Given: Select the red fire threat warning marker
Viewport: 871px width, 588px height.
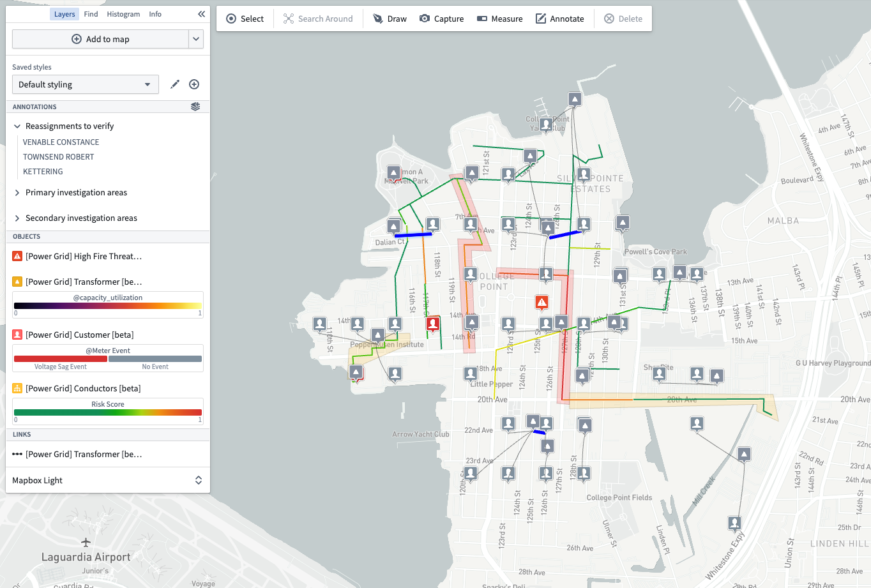Looking at the screenshot, I should point(542,302).
